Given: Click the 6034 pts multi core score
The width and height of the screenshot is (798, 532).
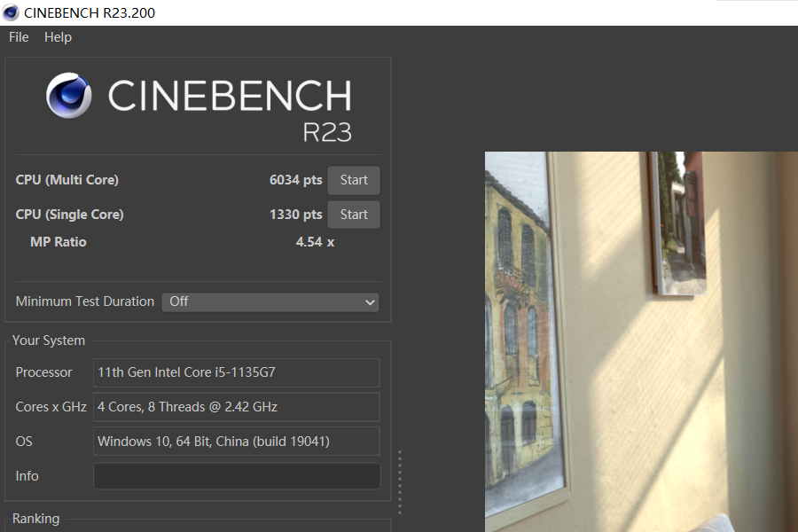Looking at the screenshot, I should [x=295, y=180].
